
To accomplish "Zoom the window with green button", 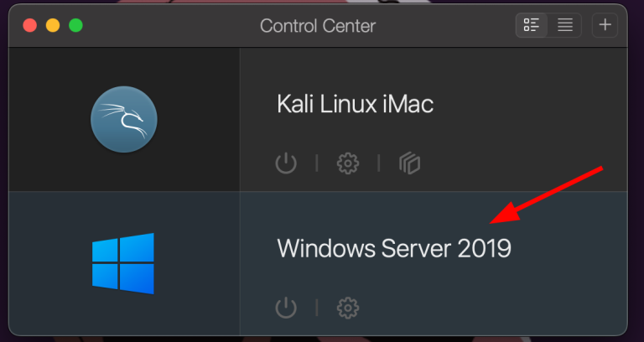I will click(75, 25).
